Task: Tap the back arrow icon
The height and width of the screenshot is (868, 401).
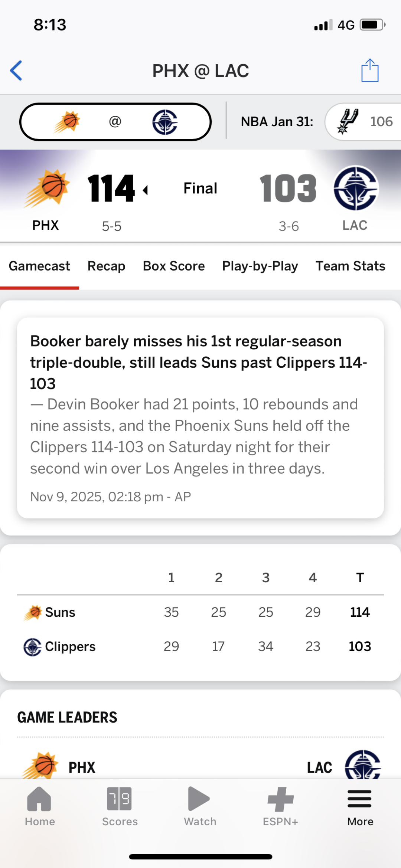Action: click(x=16, y=71)
